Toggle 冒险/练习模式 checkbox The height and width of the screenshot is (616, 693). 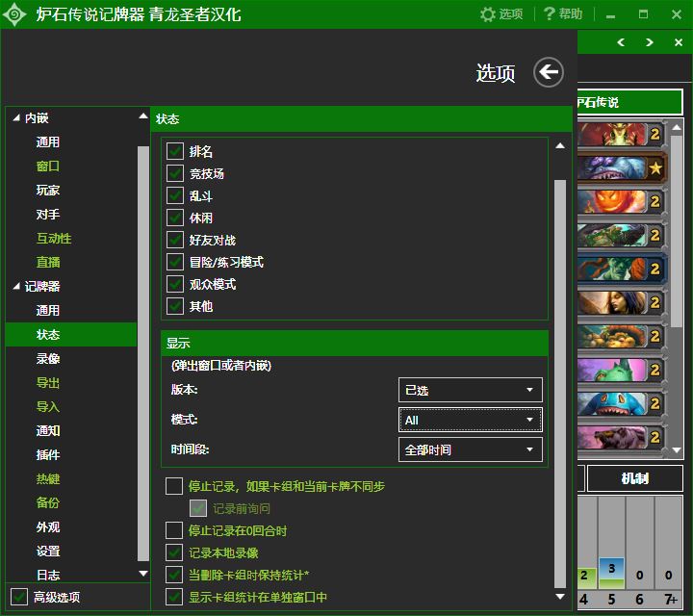tap(175, 262)
